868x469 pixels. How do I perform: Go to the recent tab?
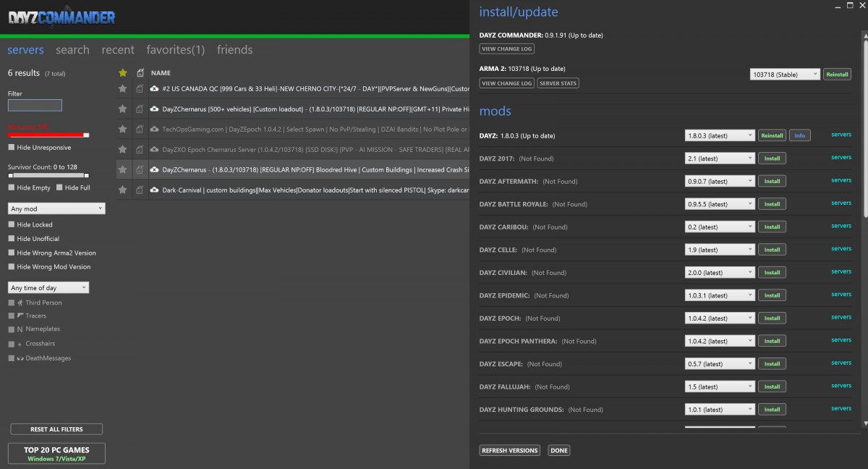(x=118, y=50)
